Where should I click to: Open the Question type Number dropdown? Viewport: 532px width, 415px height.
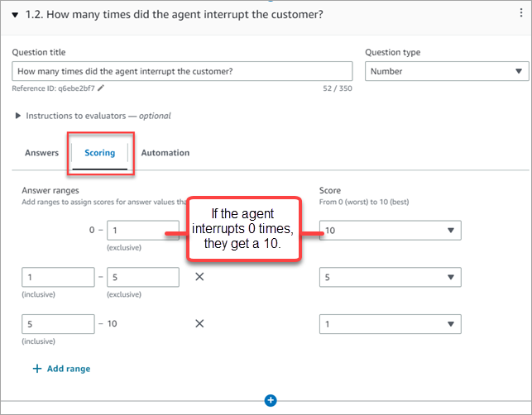(447, 71)
